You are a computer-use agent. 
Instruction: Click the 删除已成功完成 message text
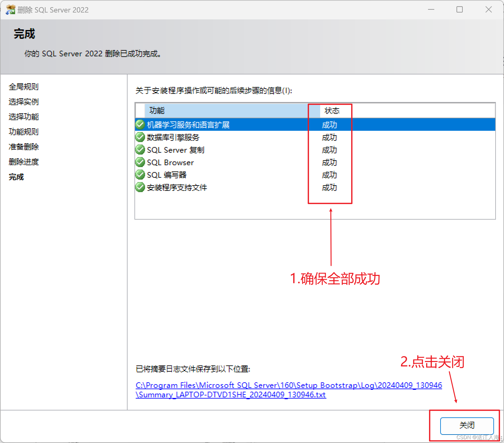click(93, 53)
